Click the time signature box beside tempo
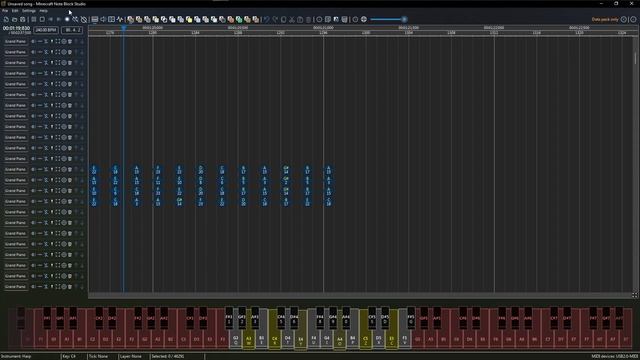This screenshot has width=640, height=360. click(71, 30)
